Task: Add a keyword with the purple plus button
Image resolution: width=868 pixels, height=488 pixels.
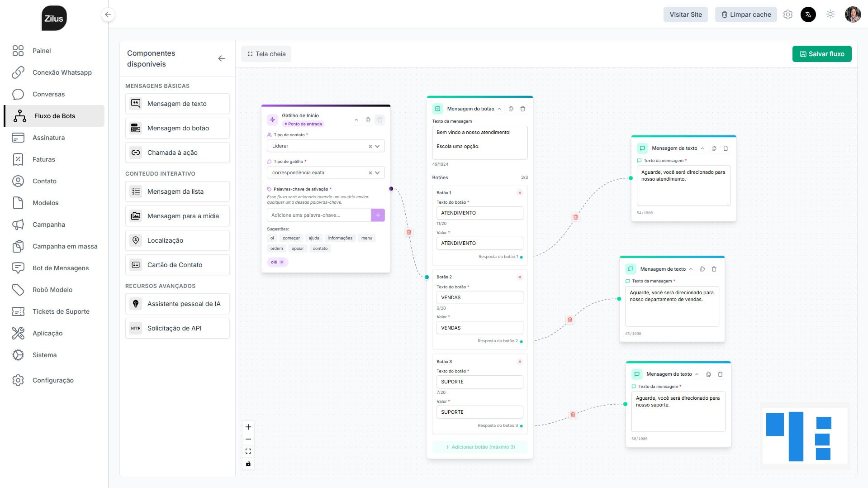Action: pos(378,215)
